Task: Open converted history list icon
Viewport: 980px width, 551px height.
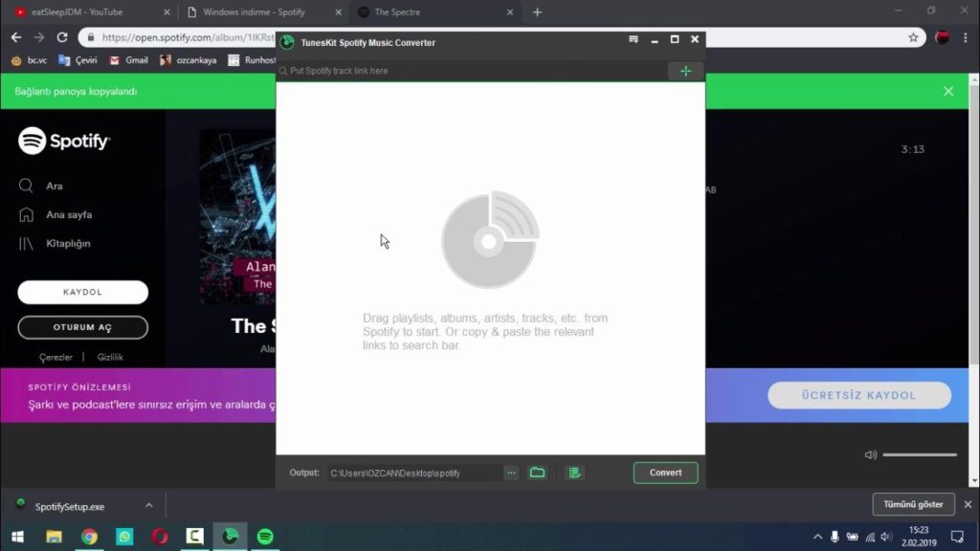Action: 574,473
